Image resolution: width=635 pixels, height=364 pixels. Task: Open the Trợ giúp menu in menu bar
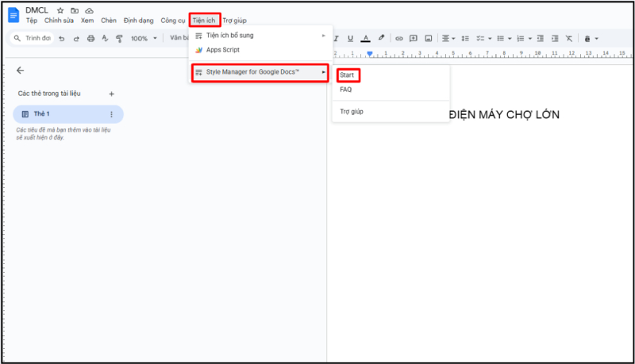tap(234, 21)
